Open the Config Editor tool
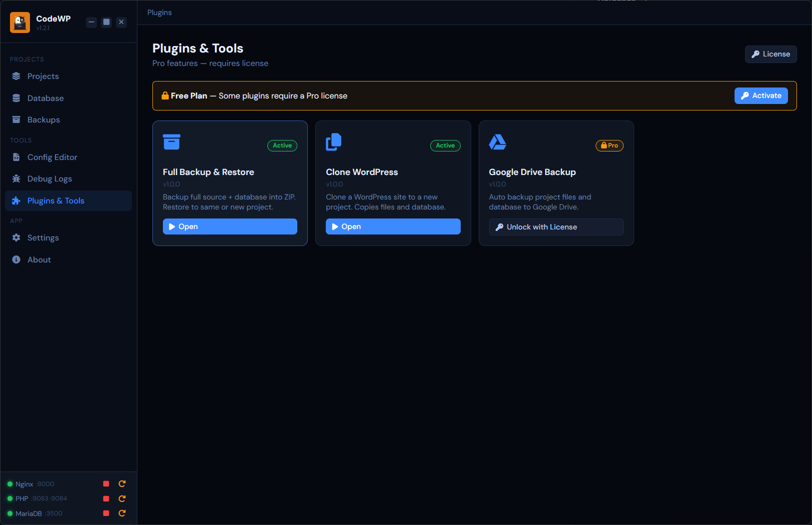The height and width of the screenshot is (525, 812). 52,157
